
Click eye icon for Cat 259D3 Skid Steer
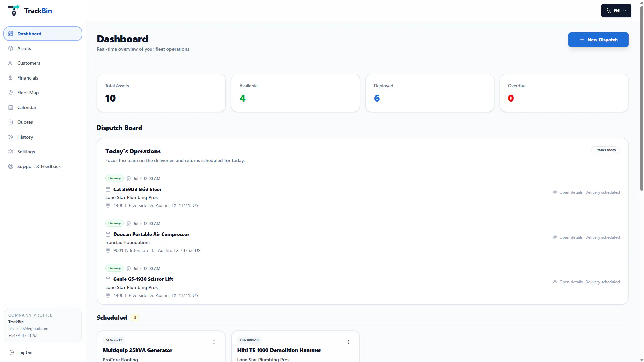click(555, 192)
